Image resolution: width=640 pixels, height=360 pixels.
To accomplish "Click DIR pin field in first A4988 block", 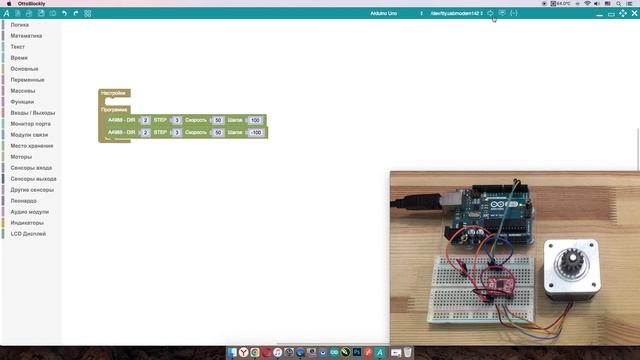I will 145,120.
